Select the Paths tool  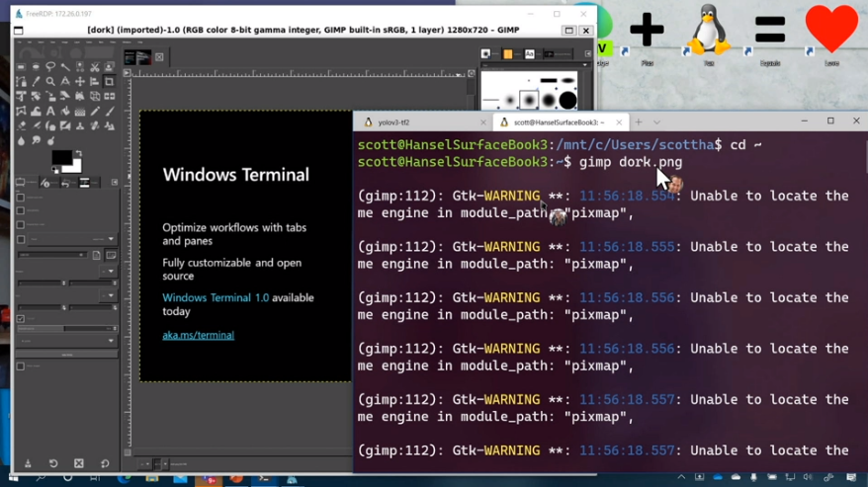pyautogui.click(x=21, y=81)
